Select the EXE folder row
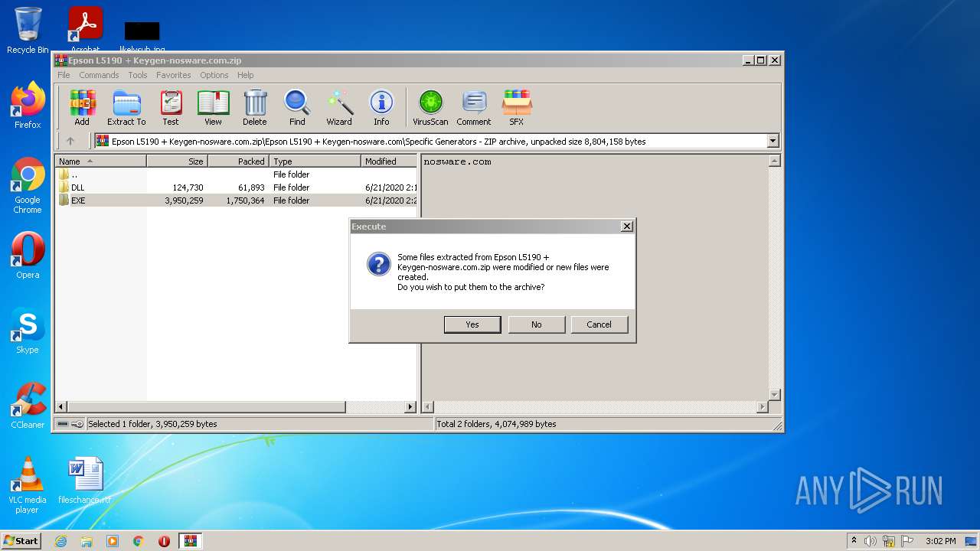This screenshot has width=980, height=551. coord(237,201)
